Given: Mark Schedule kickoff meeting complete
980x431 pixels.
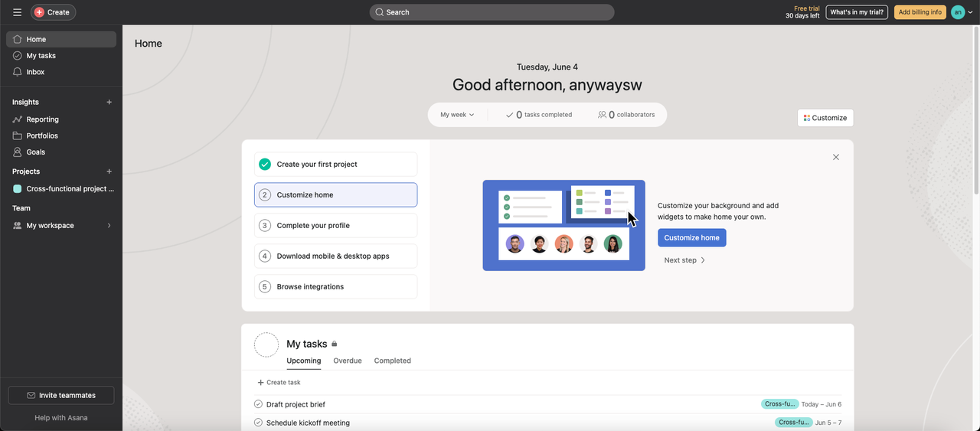Looking at the screenshot, I should 258,423.
